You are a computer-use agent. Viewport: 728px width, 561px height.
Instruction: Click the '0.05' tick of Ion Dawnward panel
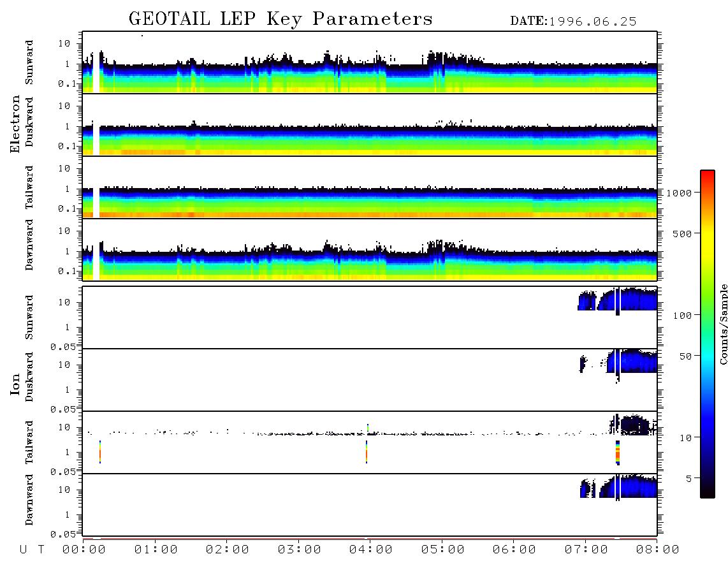[x=63, y=534]
